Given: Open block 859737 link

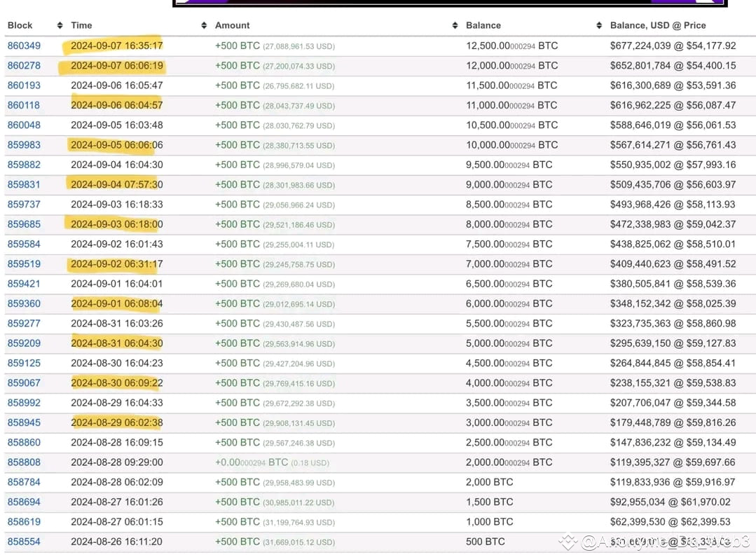Looking at the screenshot, I should coord(24,205).
